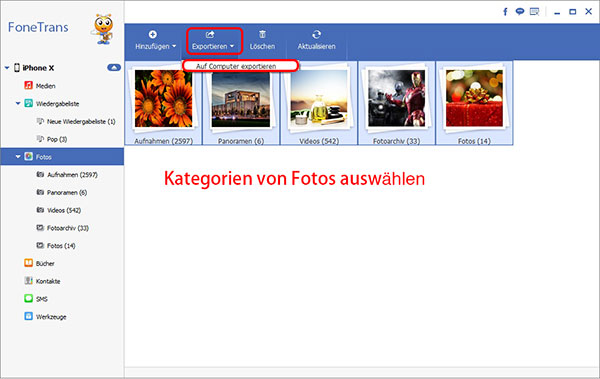The height and width of the screenshot is (379, 600).
Task: Collapse the iPhone X device tree
Action: point(7,68)
